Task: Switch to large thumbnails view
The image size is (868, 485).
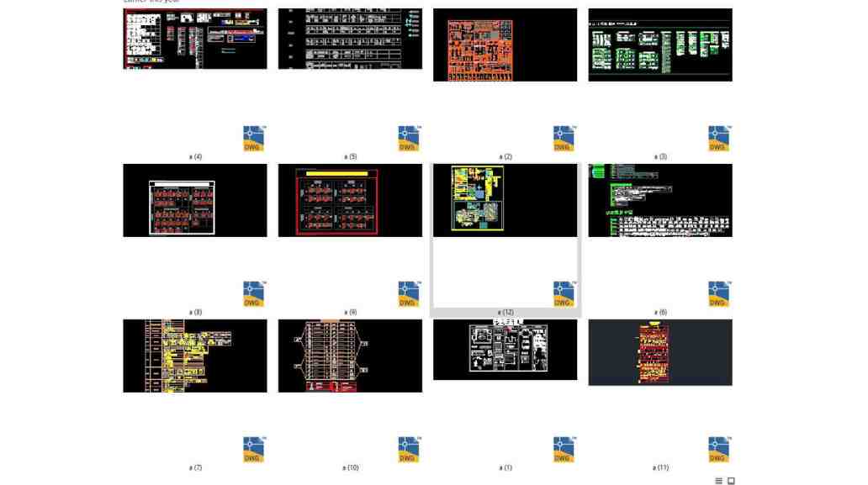Action: coord(731,481)
